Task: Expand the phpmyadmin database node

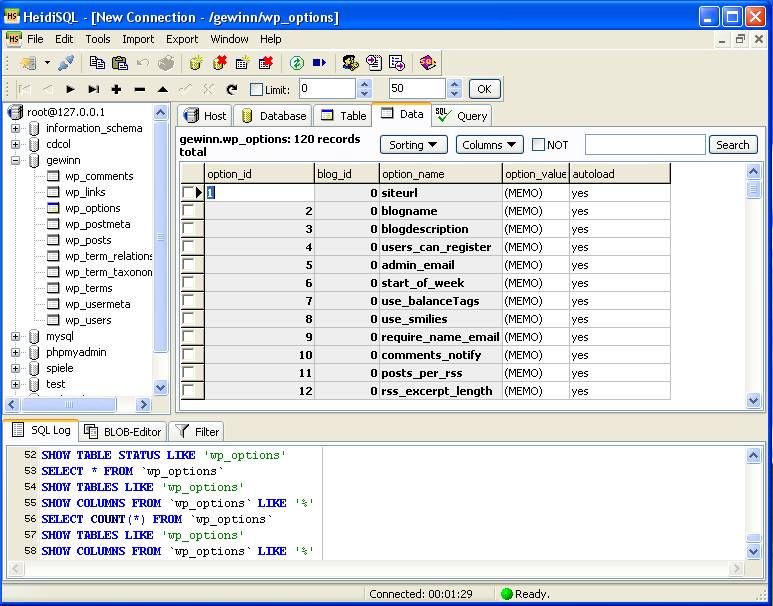Action: point(15,353)
